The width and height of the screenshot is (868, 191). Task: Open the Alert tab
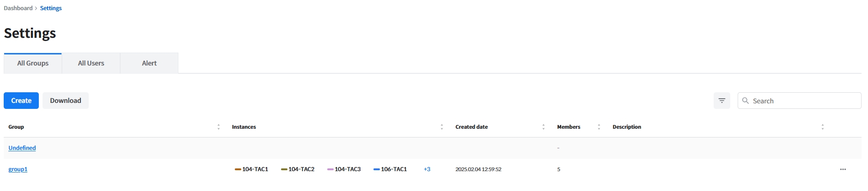[149, 63]
